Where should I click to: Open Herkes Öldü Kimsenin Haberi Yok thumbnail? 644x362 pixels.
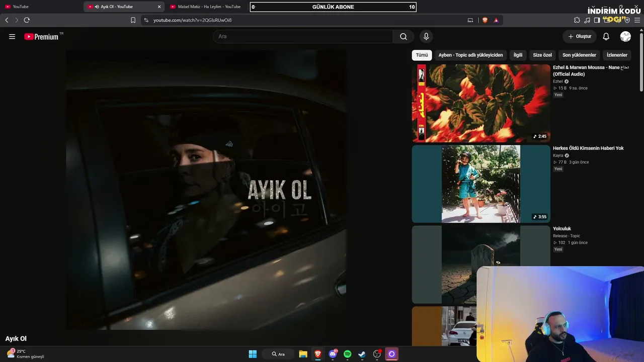(x=481, y=184)
